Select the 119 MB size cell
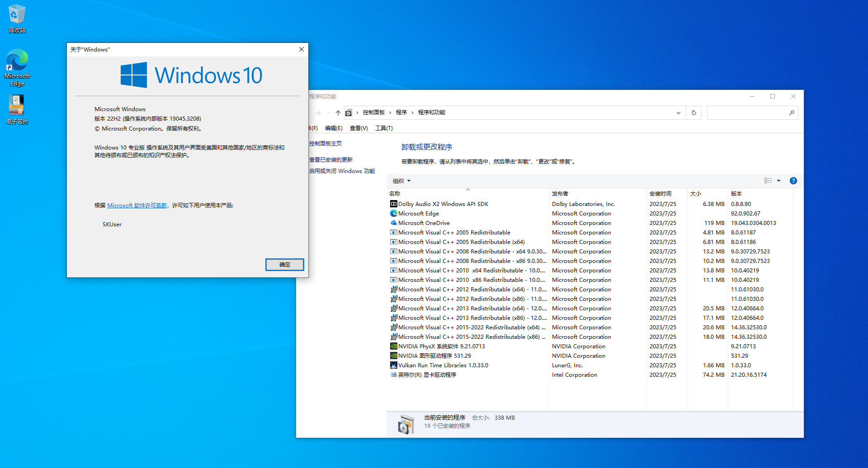Viewport: 868px width, 468px height. coord(714,223)
